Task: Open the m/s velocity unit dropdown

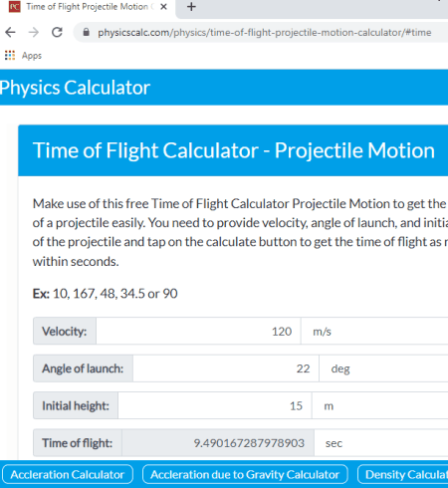Action: pyautogui.click(x=374, y=331)
